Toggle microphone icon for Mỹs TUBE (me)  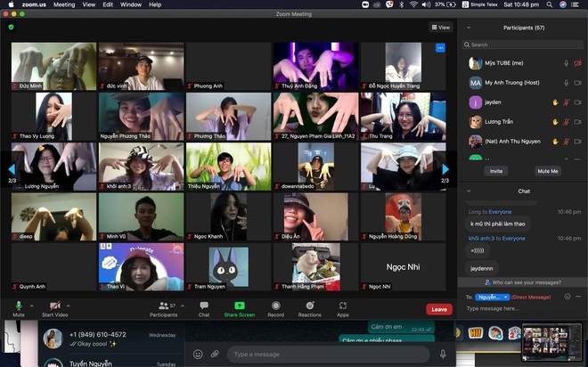[567, 63]
